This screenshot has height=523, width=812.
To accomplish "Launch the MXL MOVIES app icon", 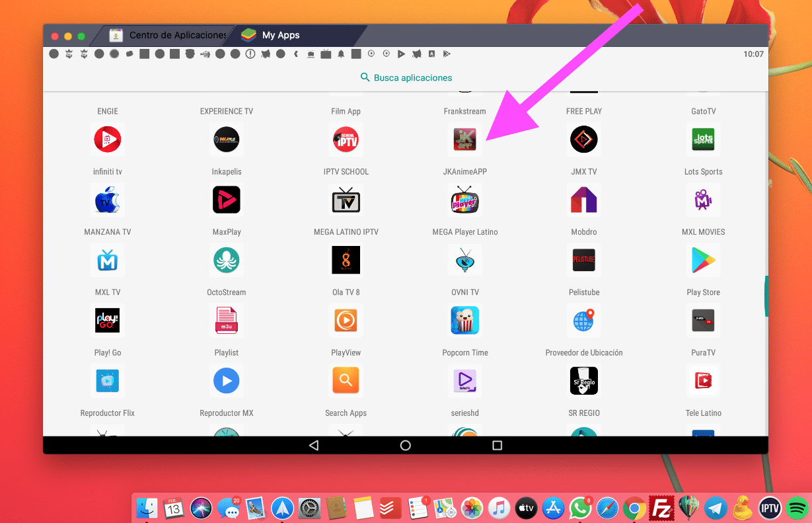I will [x=703, y=200].
